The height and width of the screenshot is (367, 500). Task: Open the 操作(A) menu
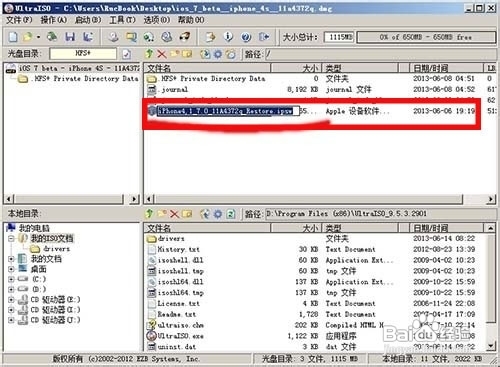(x=54, y=20)
